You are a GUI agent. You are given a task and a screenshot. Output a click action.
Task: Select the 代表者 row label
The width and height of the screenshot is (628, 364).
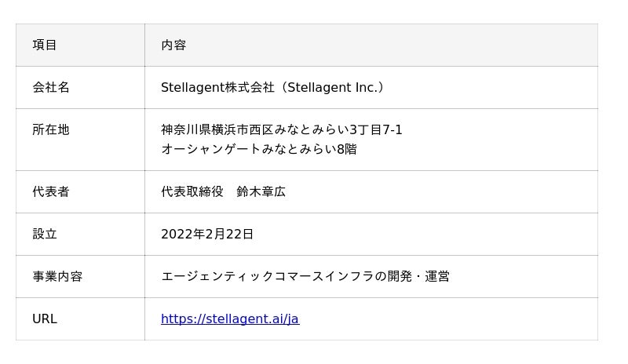tap(51, 191)
